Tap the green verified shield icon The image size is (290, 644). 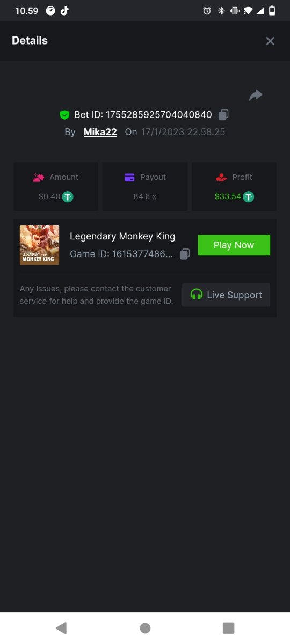tap(64, 115)
